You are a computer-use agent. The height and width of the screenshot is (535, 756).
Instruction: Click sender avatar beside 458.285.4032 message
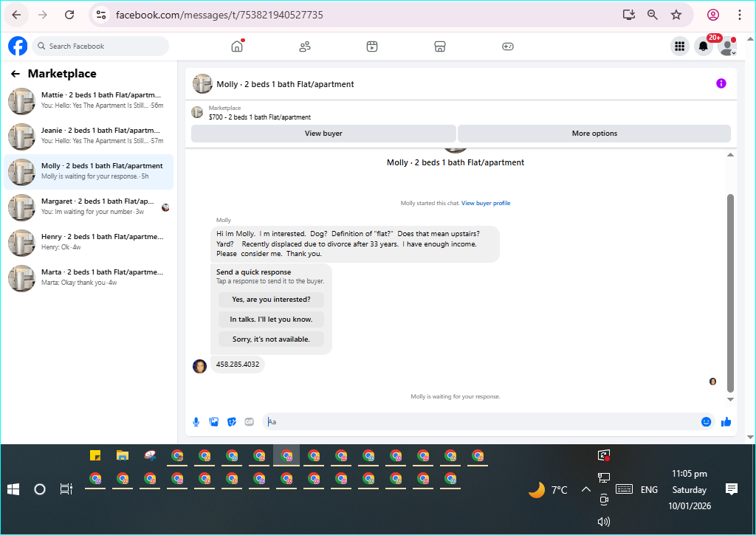(199, 366)
